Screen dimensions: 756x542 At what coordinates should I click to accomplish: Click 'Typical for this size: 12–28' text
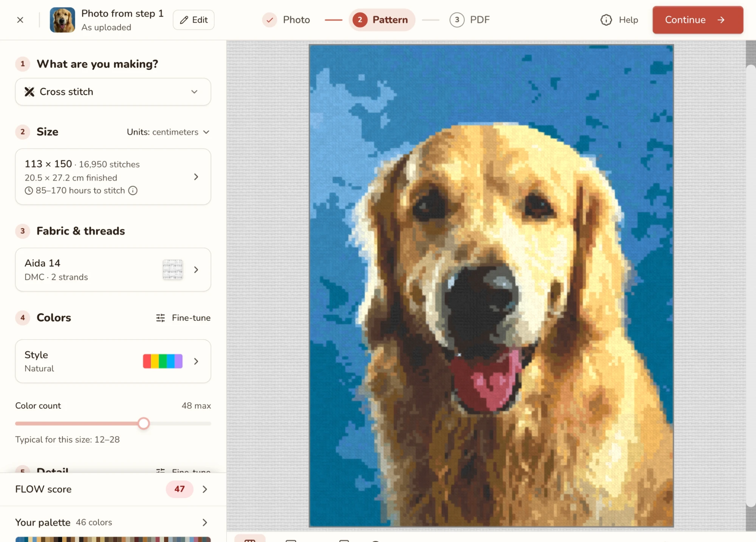click(x=67, y=440)
